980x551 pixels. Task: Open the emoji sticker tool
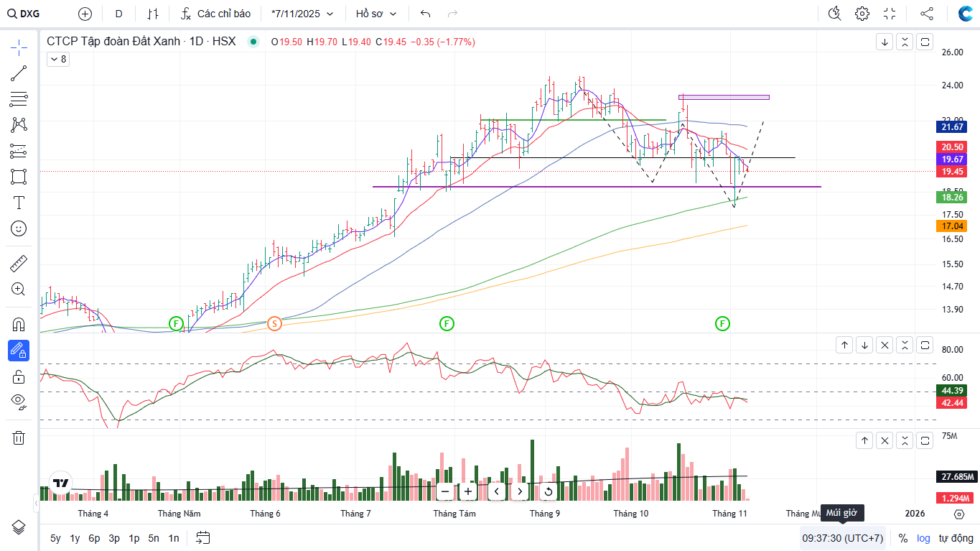point(19,228)
